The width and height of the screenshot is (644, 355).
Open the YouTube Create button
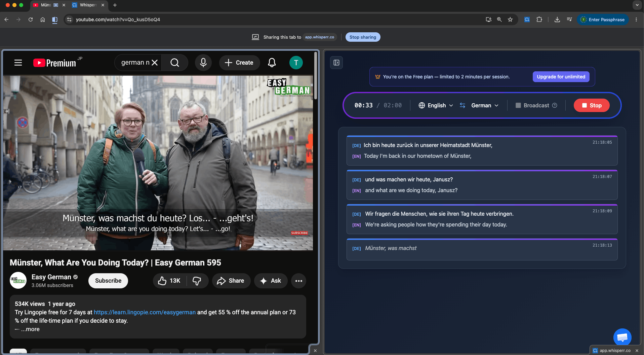239,63
